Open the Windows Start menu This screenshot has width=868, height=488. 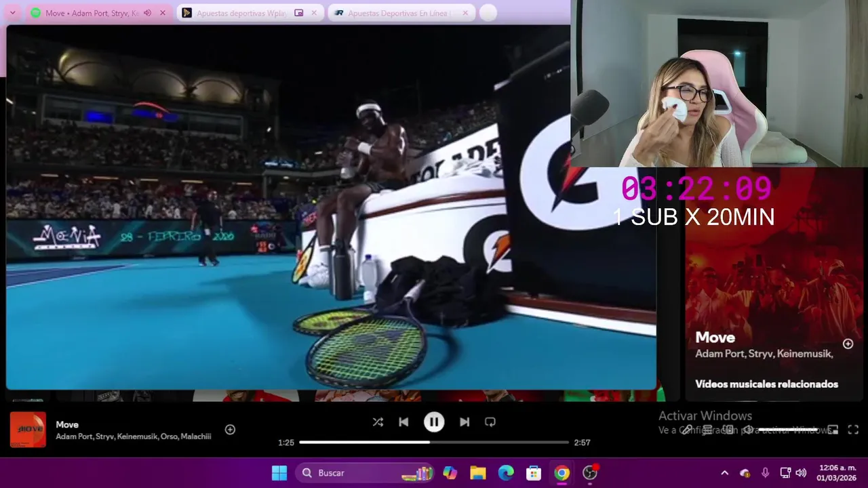279,473
